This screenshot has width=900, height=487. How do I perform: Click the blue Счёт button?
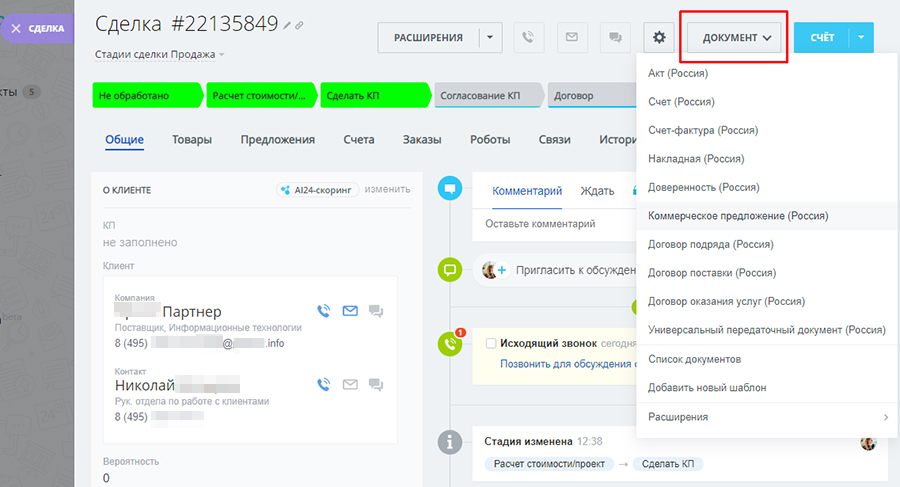click(x=822, y=37)
